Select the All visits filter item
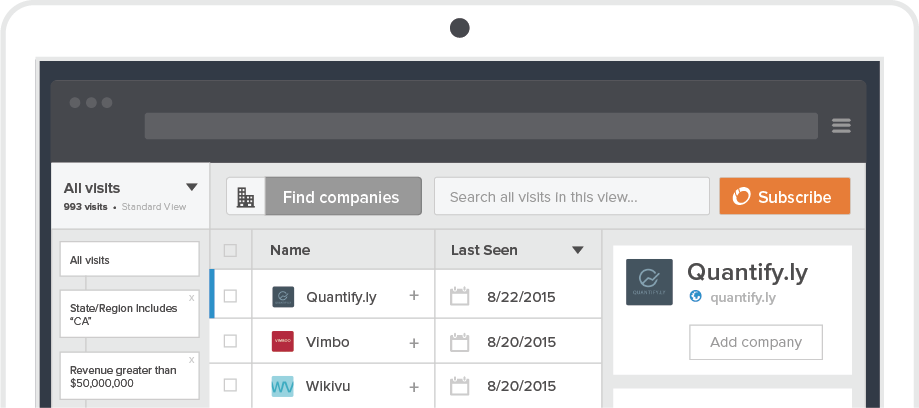919x408 pixels. [129, 260]
